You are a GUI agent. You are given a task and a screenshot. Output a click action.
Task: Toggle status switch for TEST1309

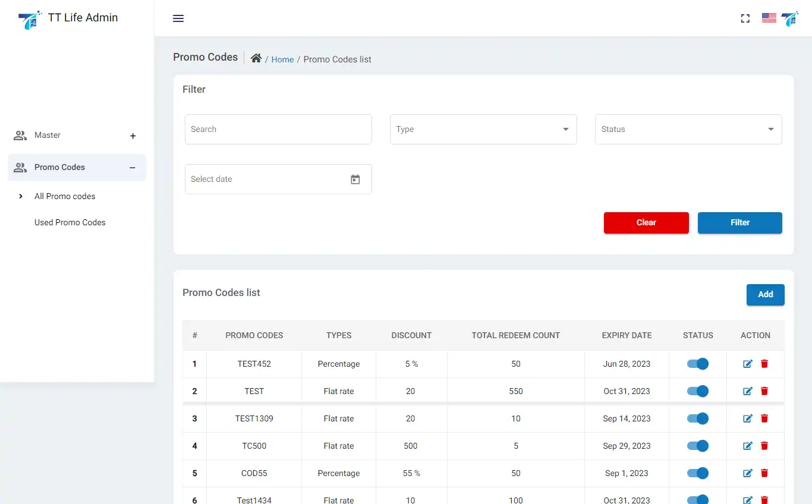pos(698,418)
